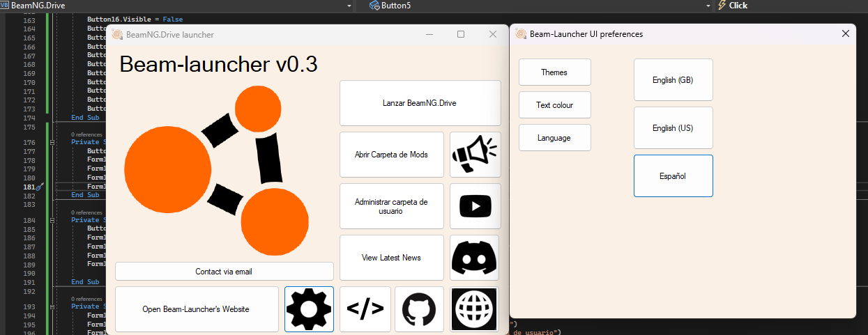Click the BeamNG.Drive launcher title bar icon

click(x=117, y=34)
